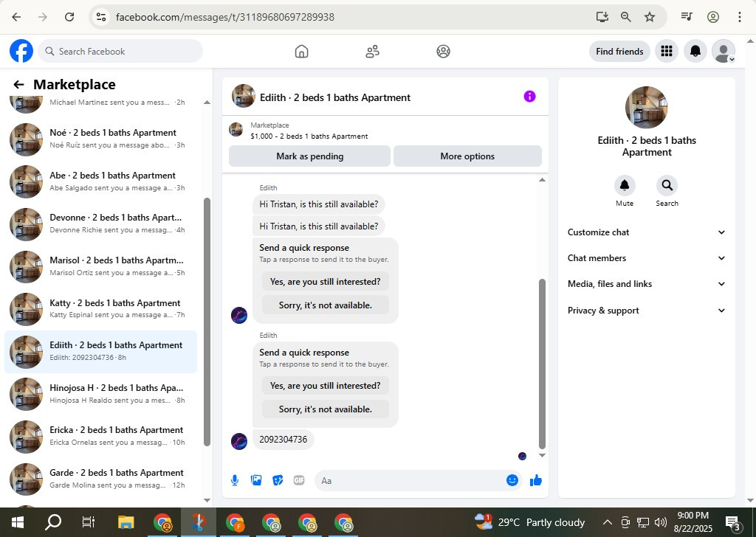Click the browser reload button

(x=69, y=17)
